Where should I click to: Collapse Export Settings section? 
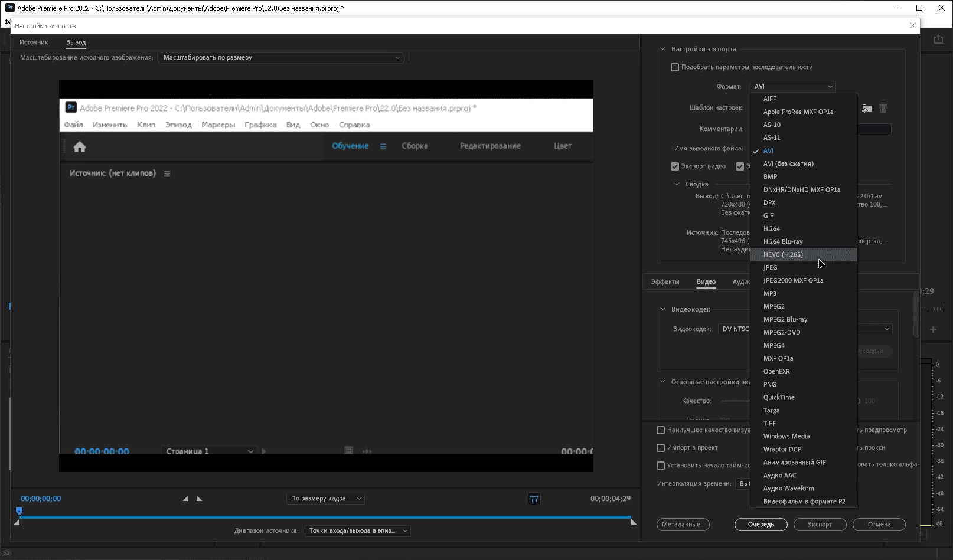click(663, 49)
